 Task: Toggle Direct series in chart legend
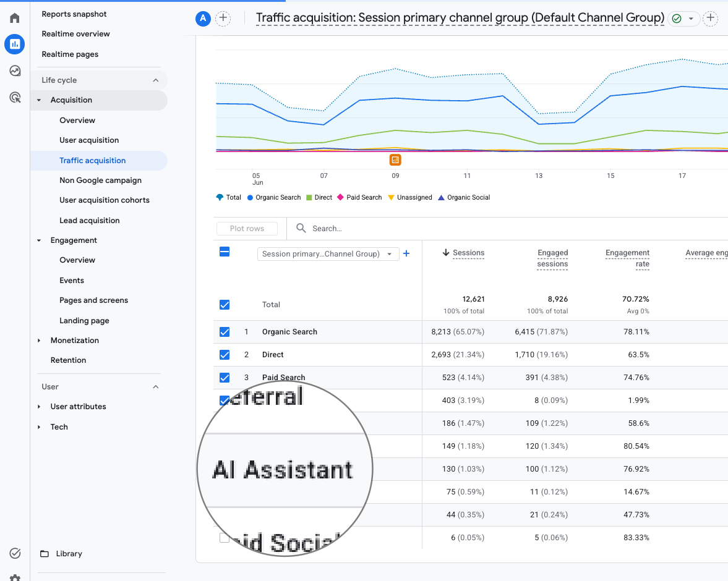click(x=319, y=197)
